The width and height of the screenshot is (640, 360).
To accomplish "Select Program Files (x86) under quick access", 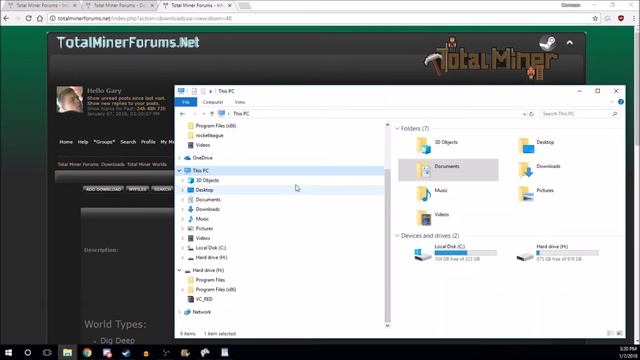I will (216, 126).
